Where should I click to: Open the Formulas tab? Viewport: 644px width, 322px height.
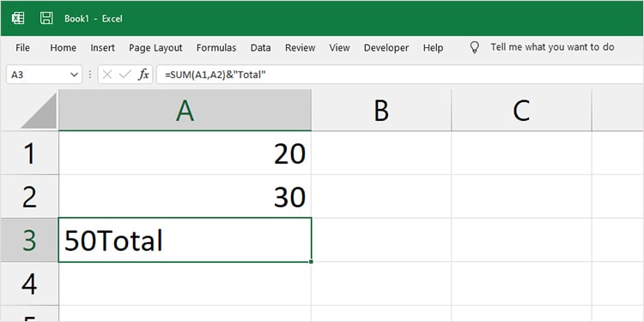[x=216, y=47]
